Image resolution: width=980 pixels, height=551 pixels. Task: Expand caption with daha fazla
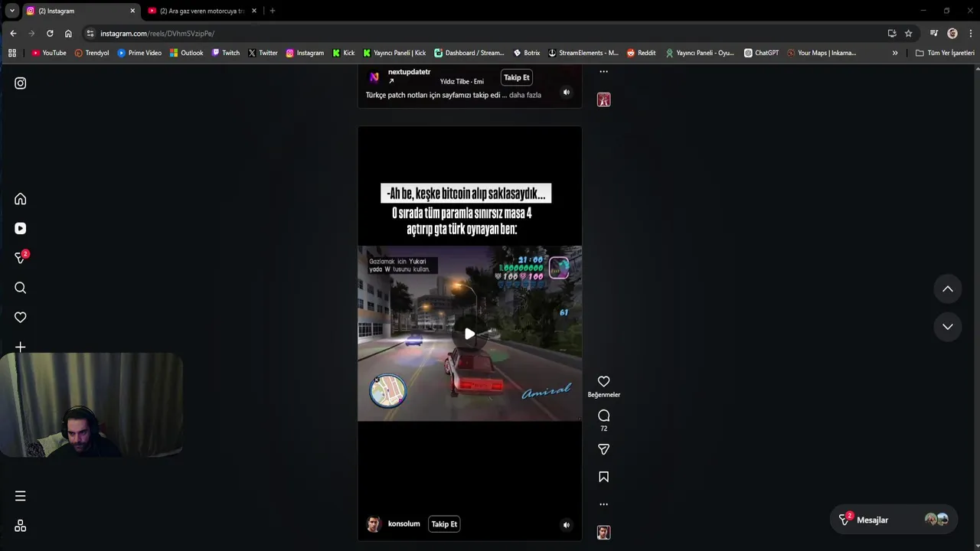coord(525,95)
